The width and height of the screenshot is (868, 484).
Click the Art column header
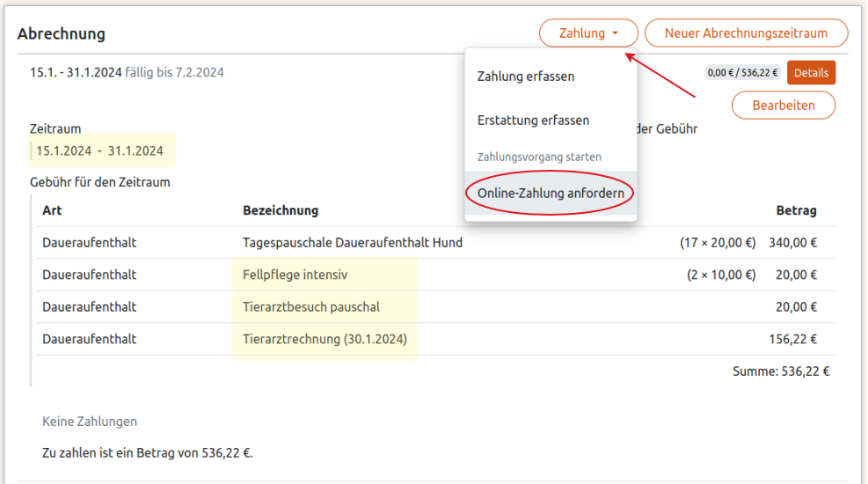pyautogui.click(x=52, y=210)
